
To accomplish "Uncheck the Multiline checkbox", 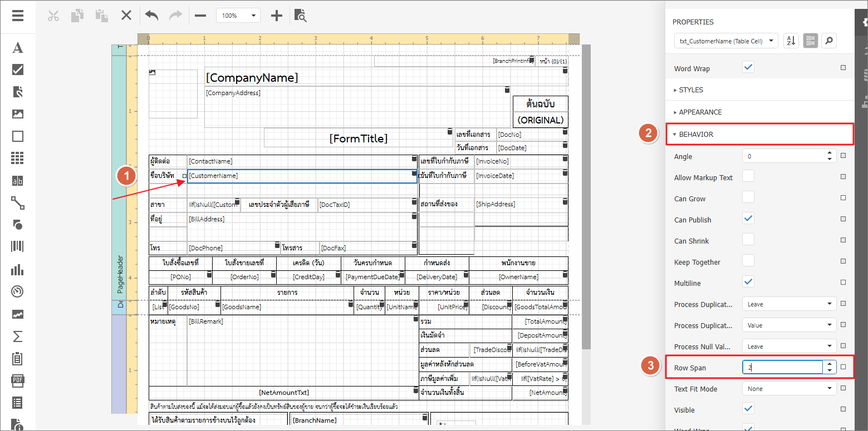I will point(748,282).
